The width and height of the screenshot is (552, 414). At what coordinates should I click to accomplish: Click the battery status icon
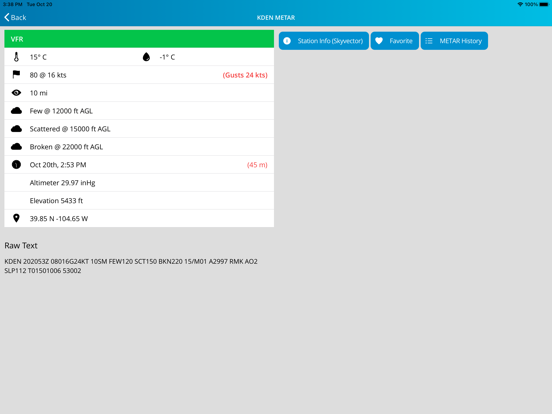coord(544,4)
